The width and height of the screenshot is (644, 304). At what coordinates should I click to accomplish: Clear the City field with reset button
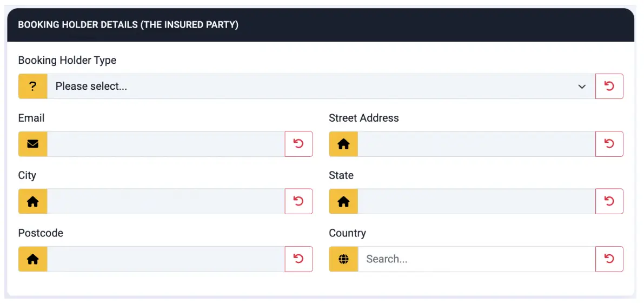(x=298, y=201)
